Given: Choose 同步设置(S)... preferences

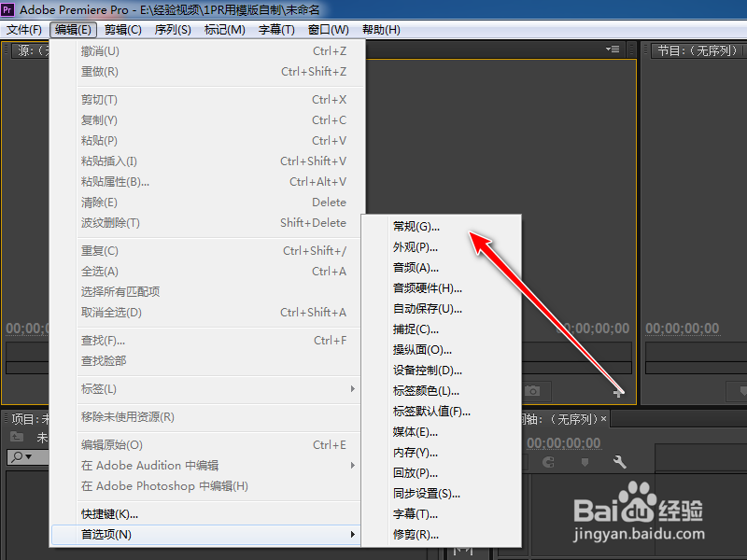Looking at the screenshot, I should click(x=441, y=494).
